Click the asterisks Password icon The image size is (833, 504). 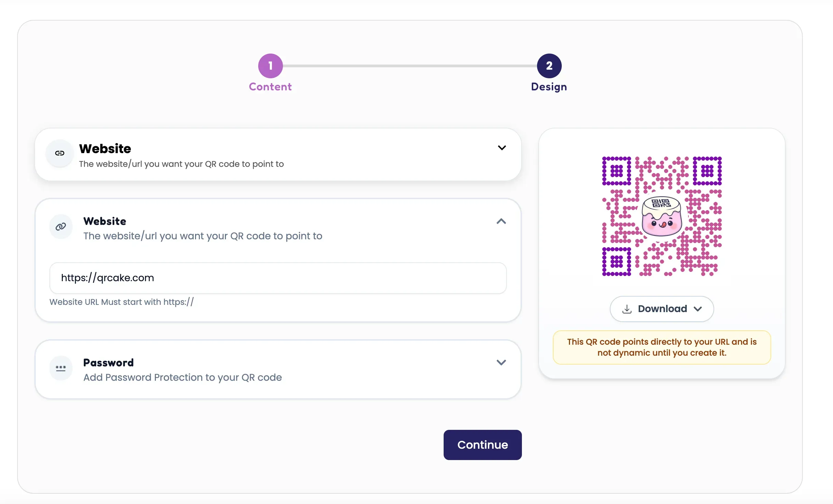[x=61, y=368]
